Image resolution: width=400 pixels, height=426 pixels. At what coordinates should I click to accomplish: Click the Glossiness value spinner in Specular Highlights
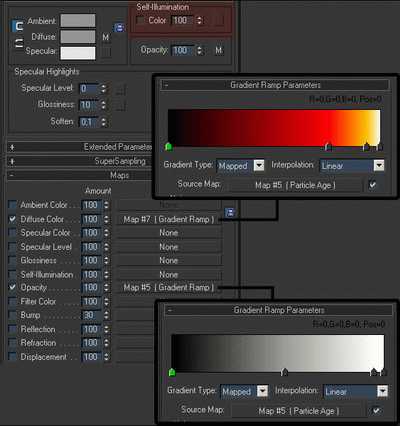[104, 105]
